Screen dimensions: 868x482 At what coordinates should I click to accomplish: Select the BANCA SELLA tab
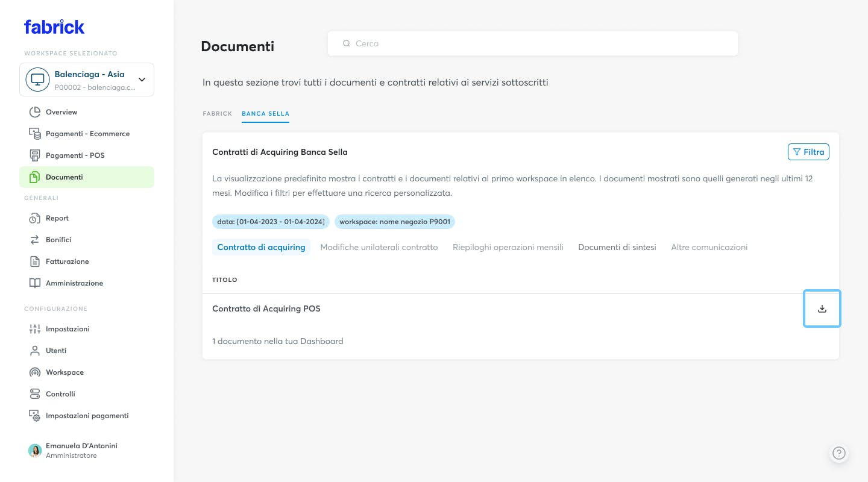click(266, 113)
